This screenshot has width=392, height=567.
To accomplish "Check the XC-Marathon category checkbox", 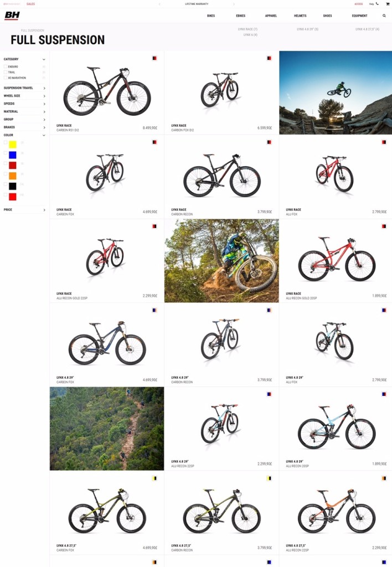I will click(x=6, y=78).
